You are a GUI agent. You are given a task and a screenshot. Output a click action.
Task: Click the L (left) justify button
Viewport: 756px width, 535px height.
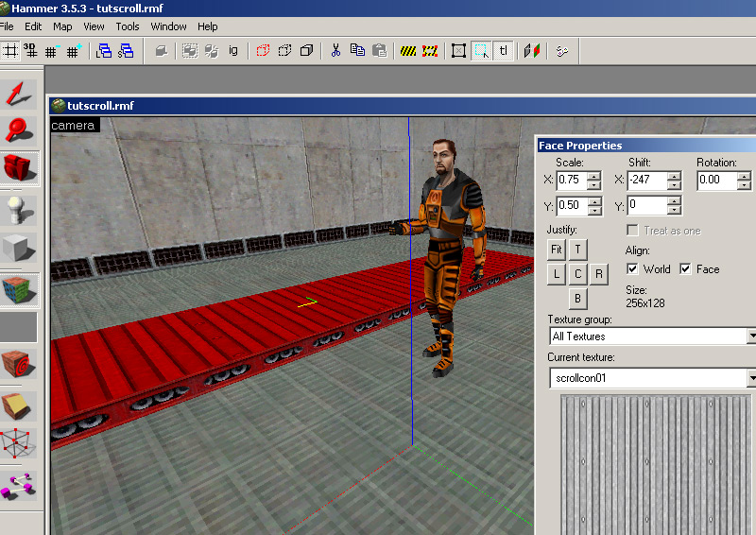557,274
